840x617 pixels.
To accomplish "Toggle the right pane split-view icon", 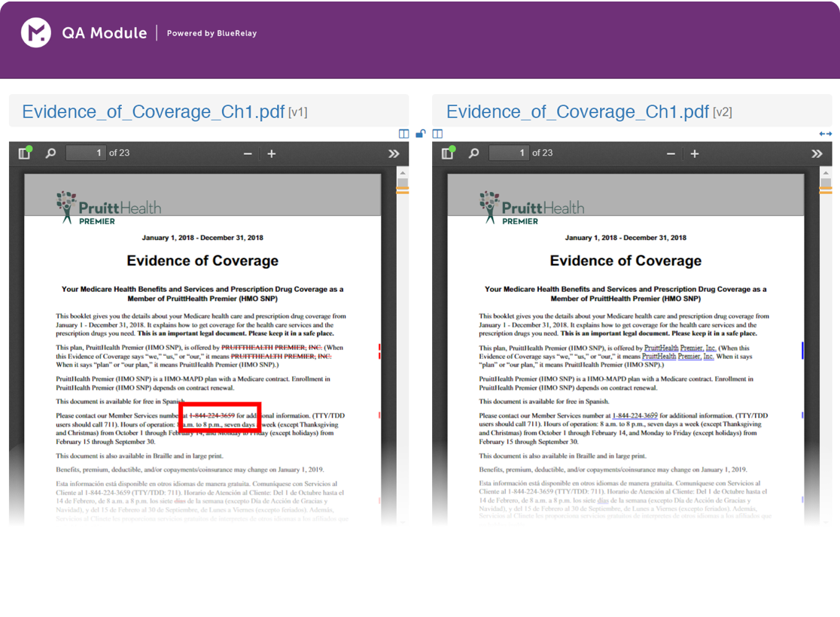I will click(437, 134).
